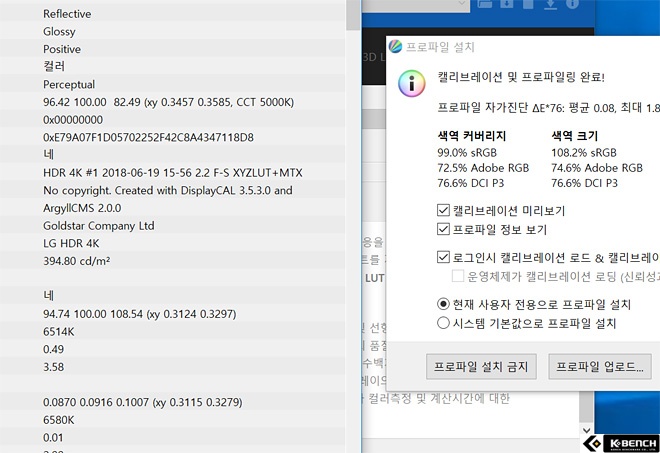Click the Glossy row in profile info
This screenshot has height=453, width=660.
coord(173,32)
